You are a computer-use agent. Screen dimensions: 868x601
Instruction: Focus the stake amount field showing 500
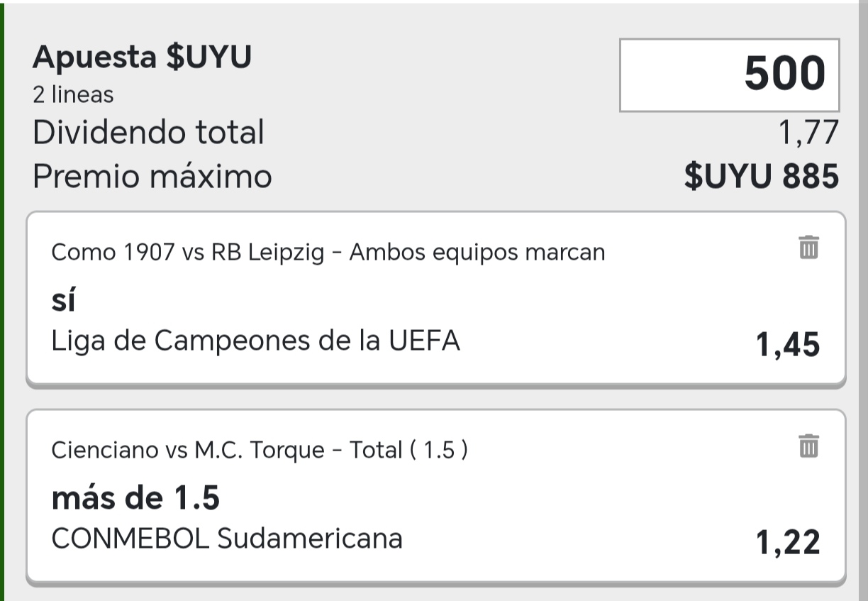(x=730, y=75)
